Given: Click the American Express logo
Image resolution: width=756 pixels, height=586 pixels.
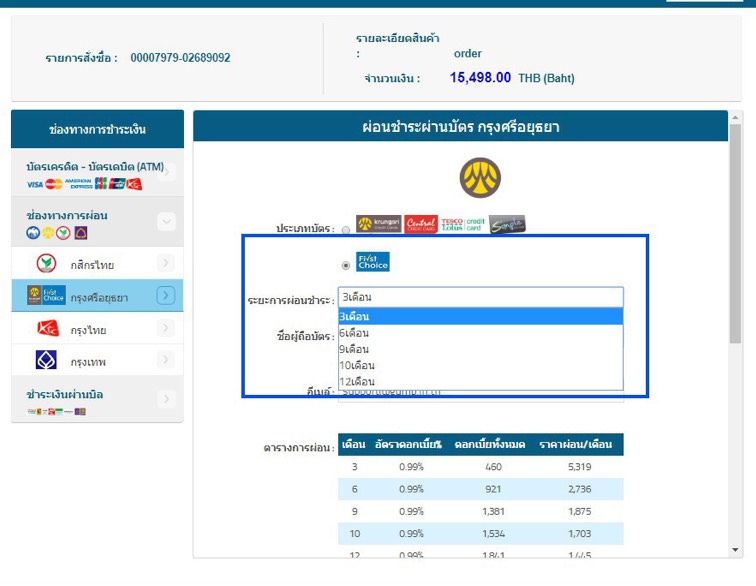Looking at the screenshot, I should (79, 184).
